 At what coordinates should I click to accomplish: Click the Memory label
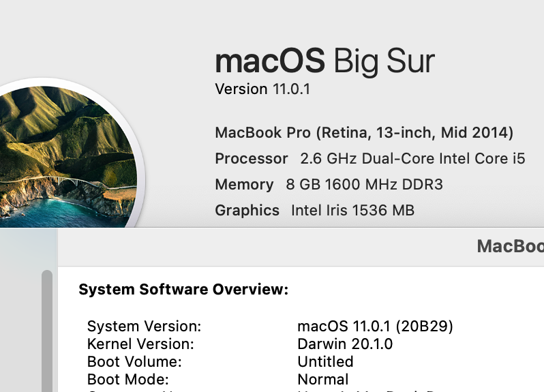click(x=244, y=185)
